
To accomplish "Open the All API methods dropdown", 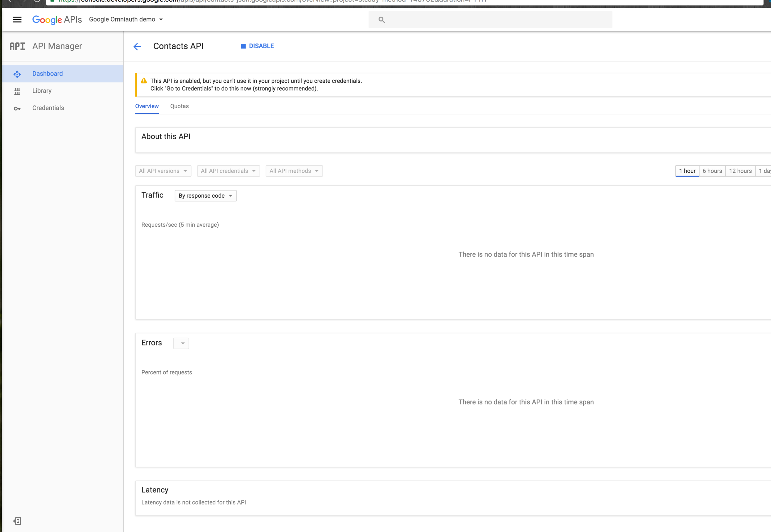I will [x=294, y=171].
